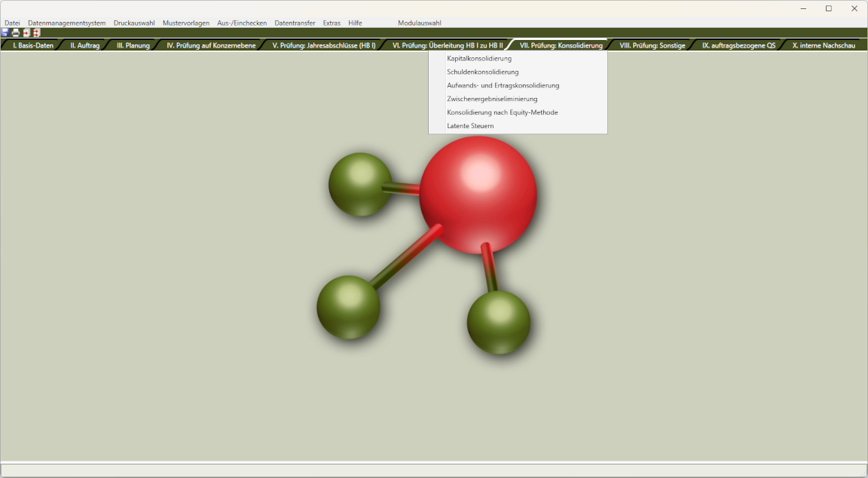Screen dimensions: 868x478
Task: Open the Datenmanagementsystem menu
Action: (66, 23)
